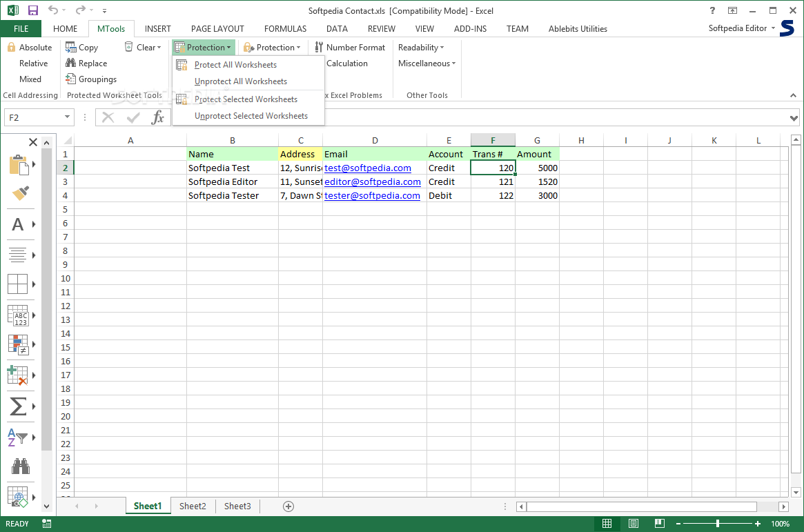The image size is (804, 532).
Task: Open the cell borders grid tool
Action: click(x=17, y=284)
